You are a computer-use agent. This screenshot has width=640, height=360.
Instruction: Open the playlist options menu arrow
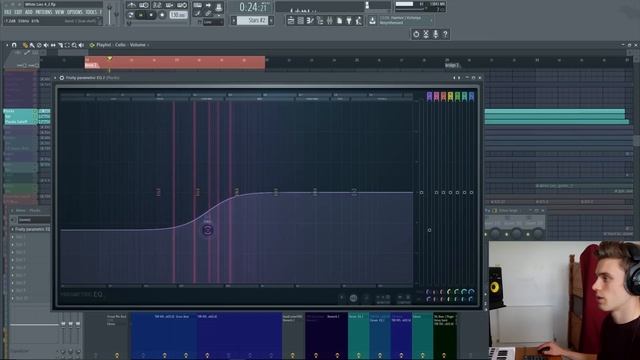coord(7,45)
